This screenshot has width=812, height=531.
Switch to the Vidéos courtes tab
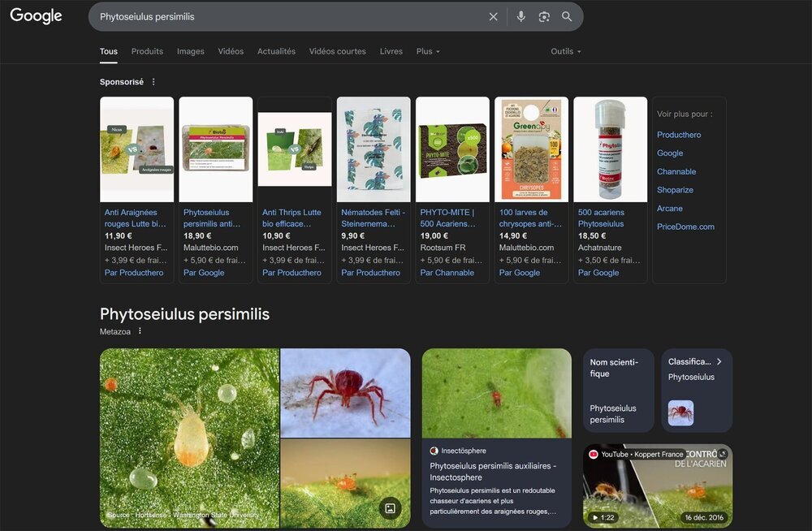point(337,51)
